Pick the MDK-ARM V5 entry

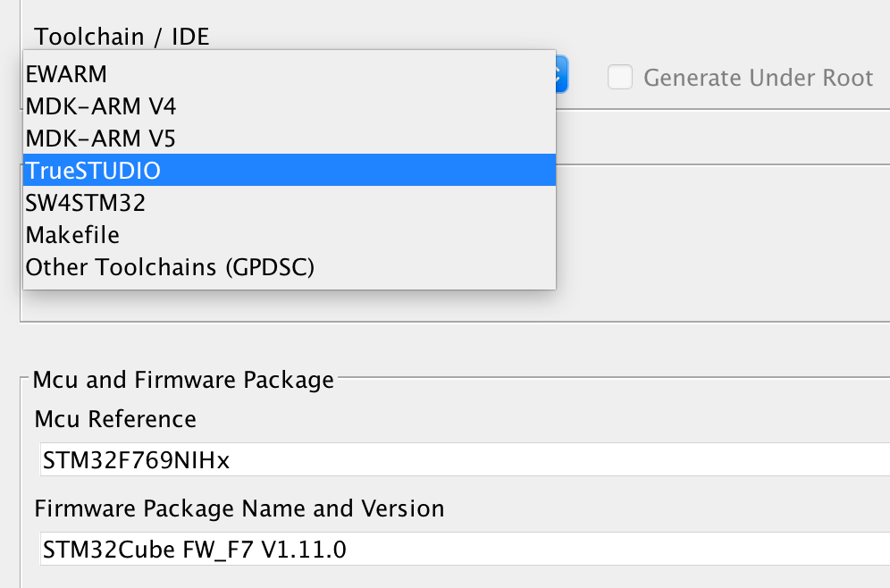290,138
